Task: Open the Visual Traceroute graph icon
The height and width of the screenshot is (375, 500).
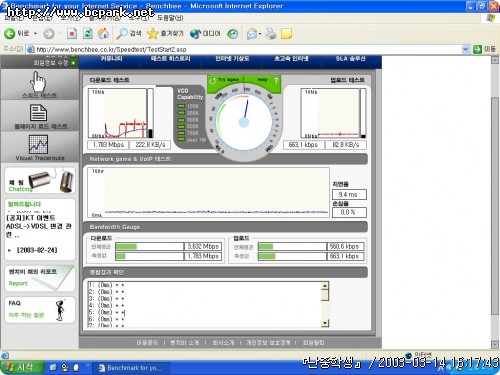Action: [39, 144]
